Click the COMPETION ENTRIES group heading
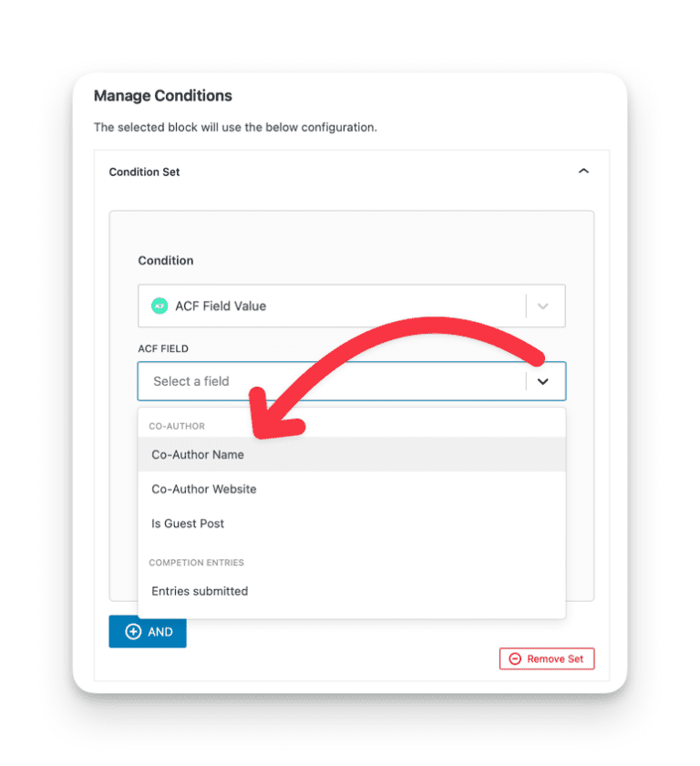The width and height of the screenshot is (700, 766). (x=195, y=563)
